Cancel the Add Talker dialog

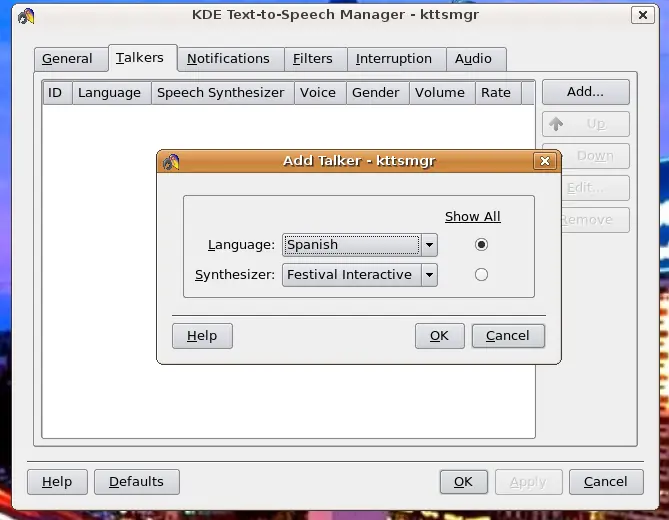[508, 336]
